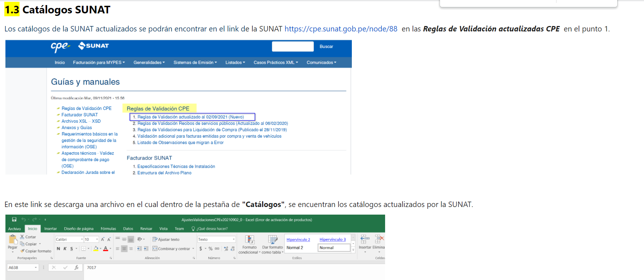This screenshot has height=280, width=644.
Task: Expand the Sistemas de Emisión menu
Action: [195, 63]
